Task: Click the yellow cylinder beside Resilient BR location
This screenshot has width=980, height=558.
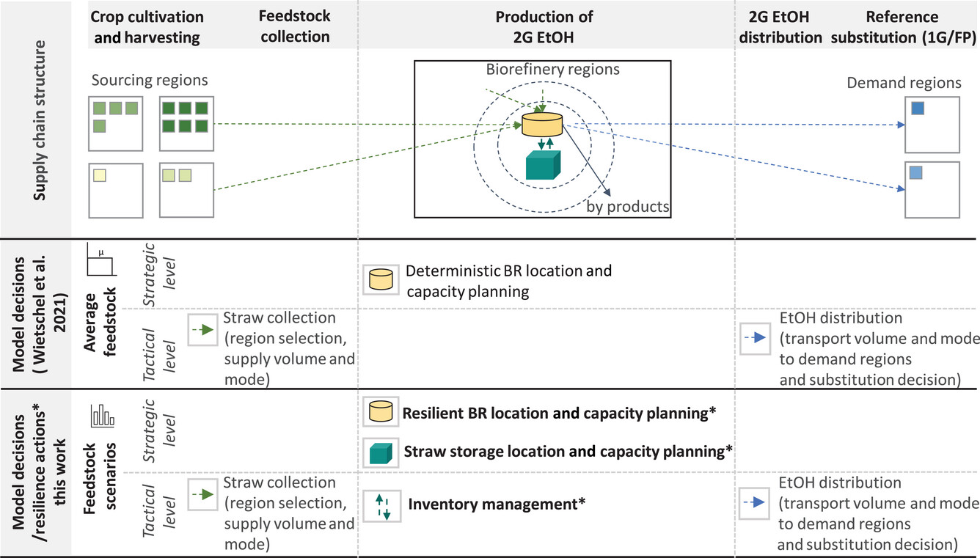Action: point(379,413)
